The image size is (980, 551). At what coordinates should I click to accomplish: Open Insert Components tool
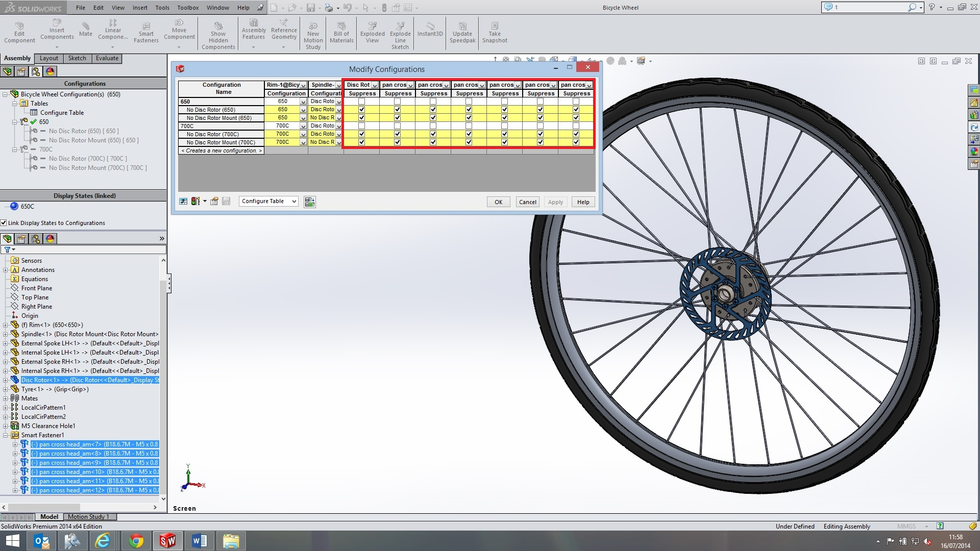tap(57, 30)
